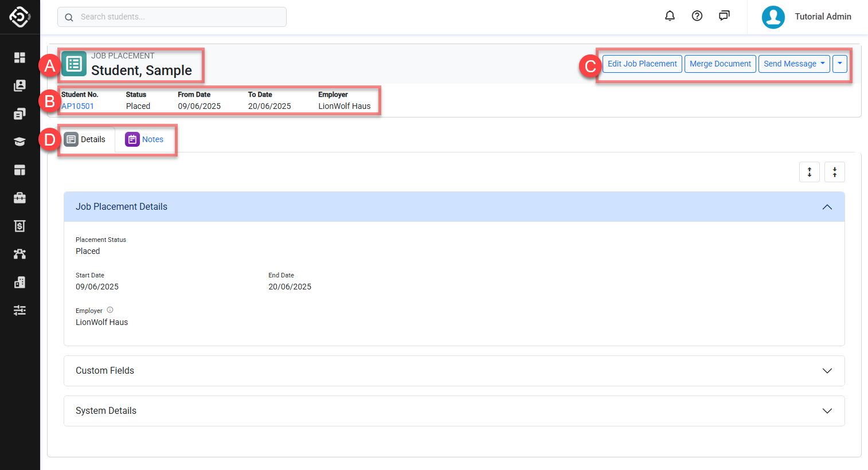Click the finance invoice sidebar icon

coord(19,226)
